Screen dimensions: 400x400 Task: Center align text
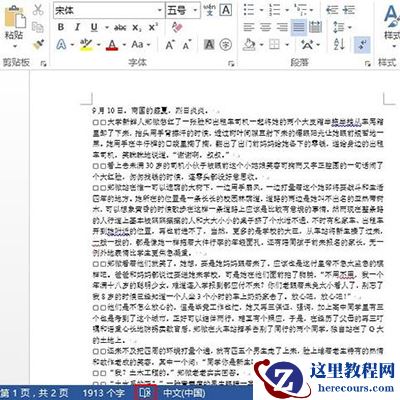265,27
